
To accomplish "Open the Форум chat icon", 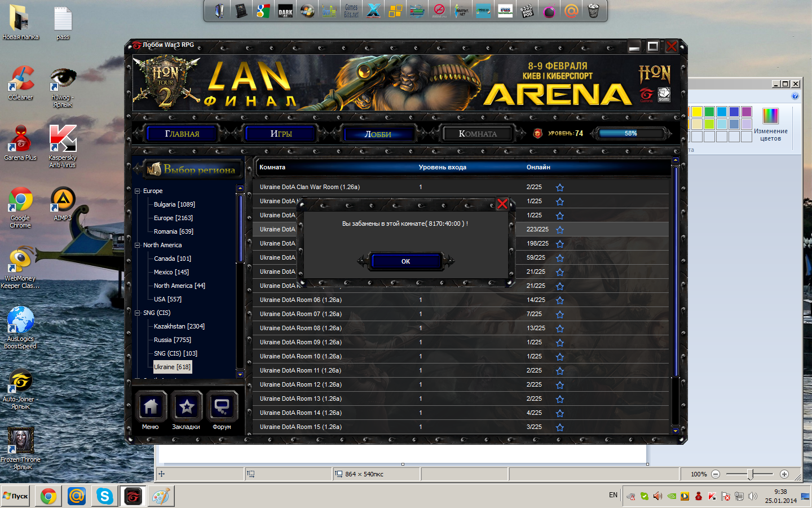I will click(x=222, y=406).
